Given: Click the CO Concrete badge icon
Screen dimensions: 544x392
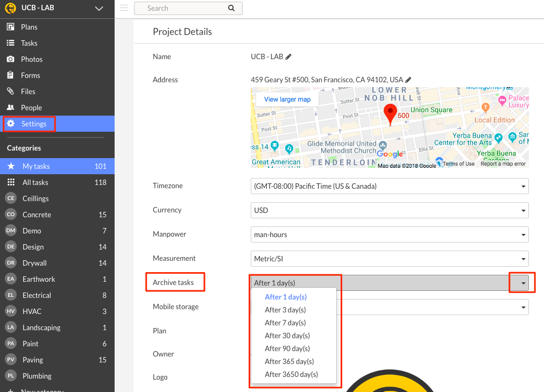Looking at the screenshot, I should coord(11,215).
